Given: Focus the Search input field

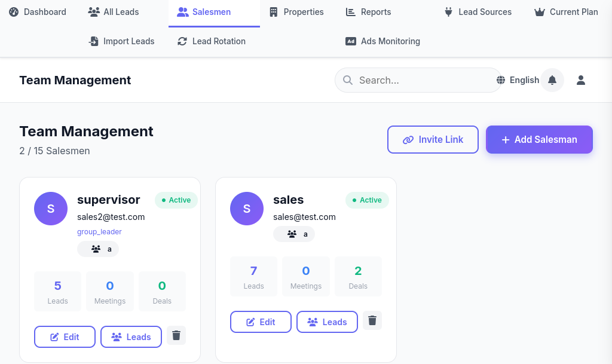Looking at the screenshot, I should click(x=424, y=80).
